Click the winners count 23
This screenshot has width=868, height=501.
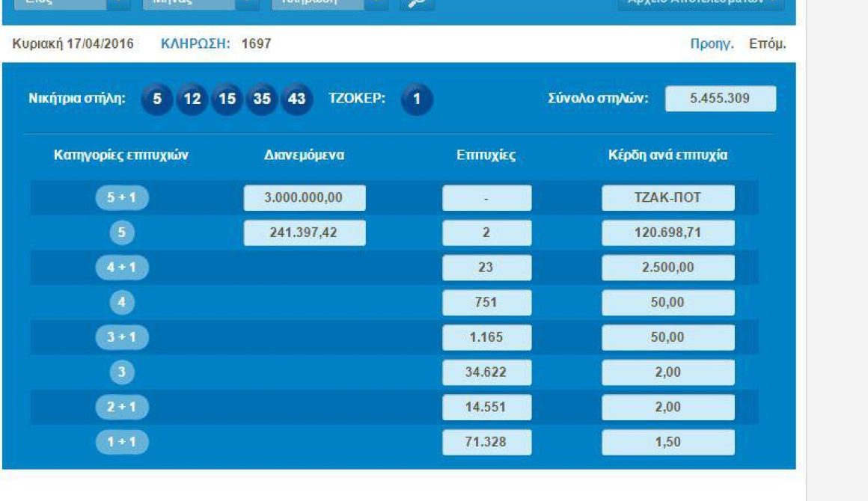point(486,267)
